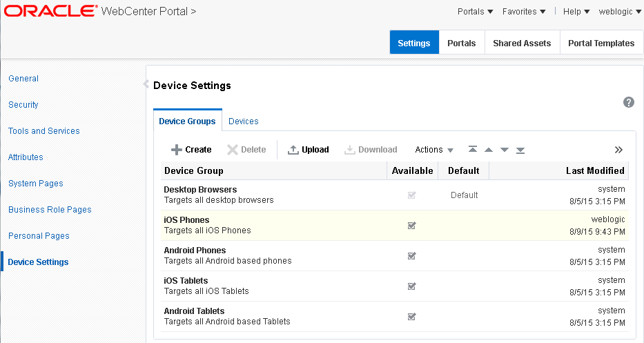Open the Shared Assets tab
Screen dimensions: 644x343
pyautogui.click(x=522, y=43)
